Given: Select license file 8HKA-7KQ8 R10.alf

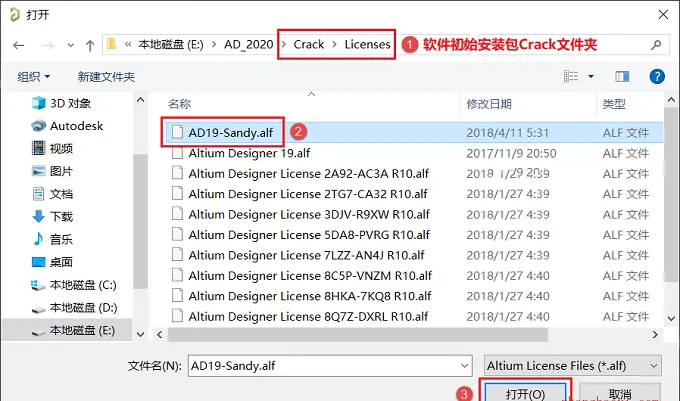Looking at the screenshot, I should 310,296.
